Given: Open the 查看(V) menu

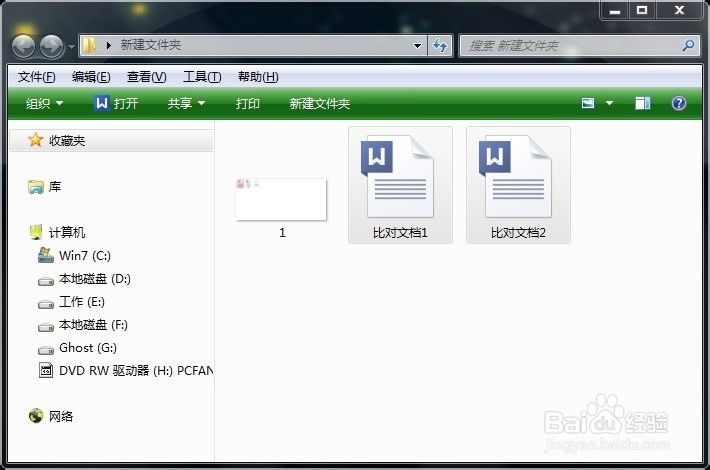Looking at the screenshot, I should click(146, 77).
